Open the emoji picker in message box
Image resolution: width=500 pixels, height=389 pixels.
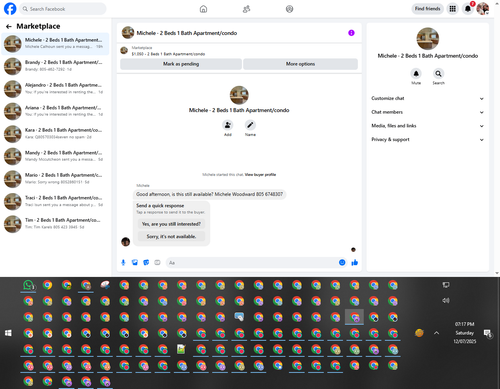tap(342, 263)
